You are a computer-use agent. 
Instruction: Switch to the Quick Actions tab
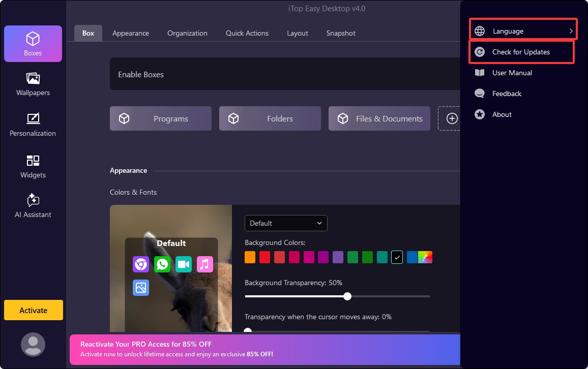tap(247, 33)
